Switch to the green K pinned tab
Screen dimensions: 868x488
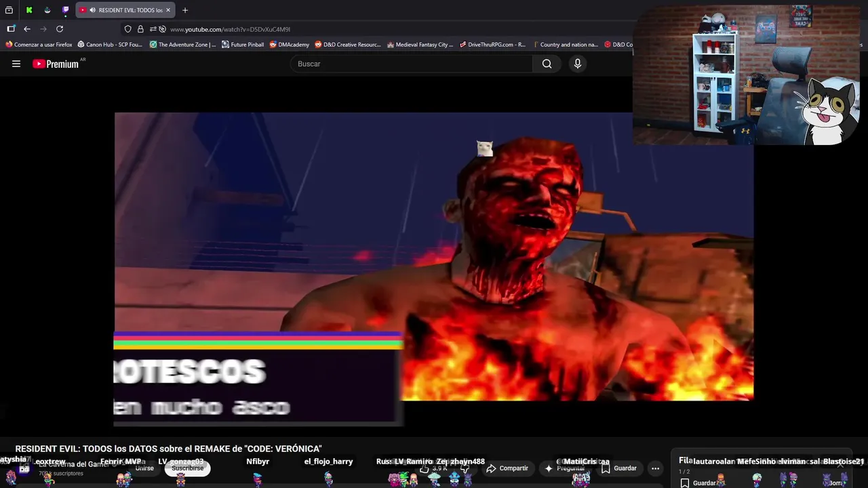point(28,10)
